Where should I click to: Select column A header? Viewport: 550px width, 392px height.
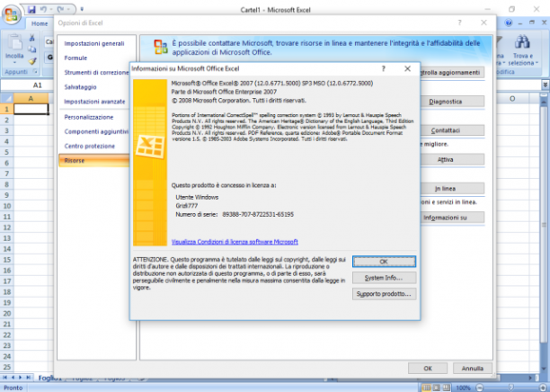[31, 99]
